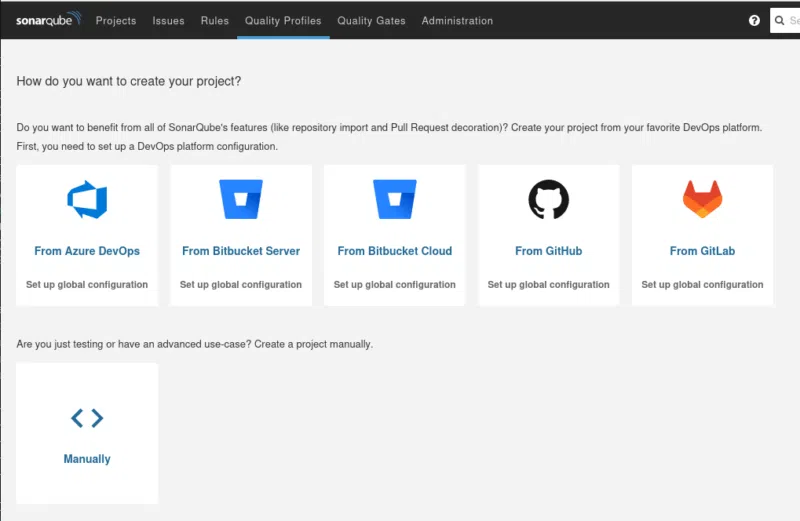This screenshot has width=800, height=521.
Task: Click the Azure DevOps logo icon
Action: 87,200
